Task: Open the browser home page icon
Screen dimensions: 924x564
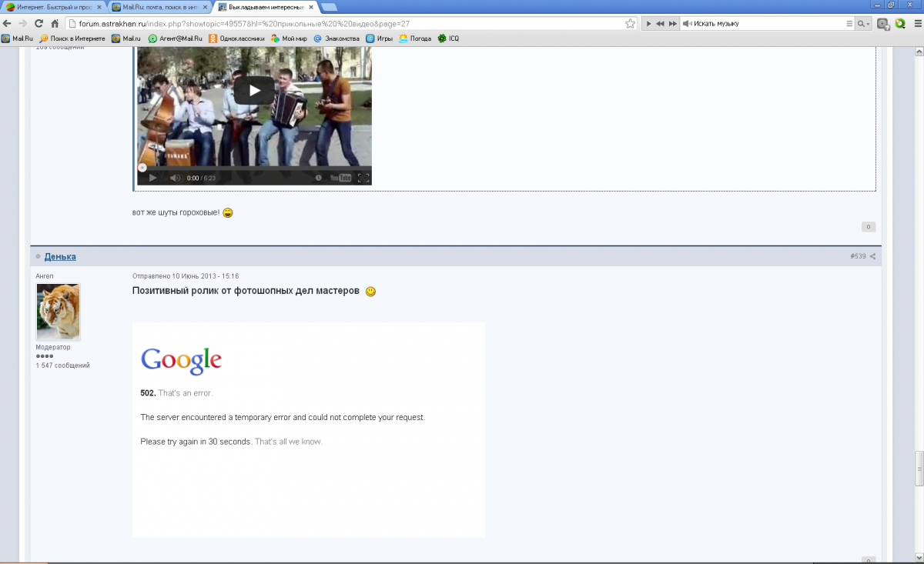Action: click(x=55, y=24)
